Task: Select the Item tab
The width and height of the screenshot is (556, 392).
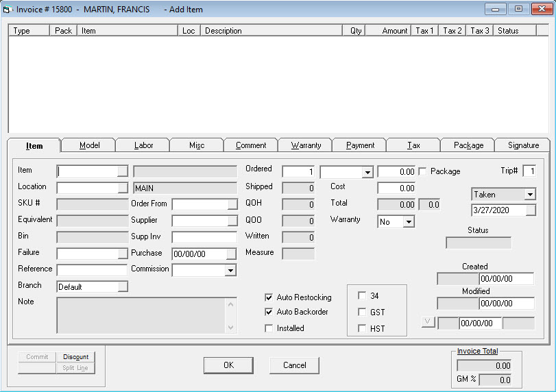Action: 34,146
